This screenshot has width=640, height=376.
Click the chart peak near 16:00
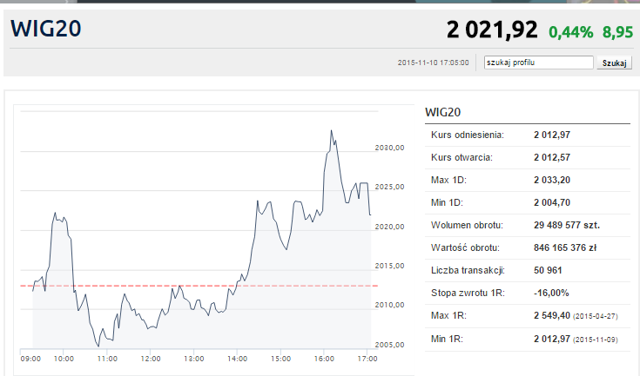[x=331, y=131]
